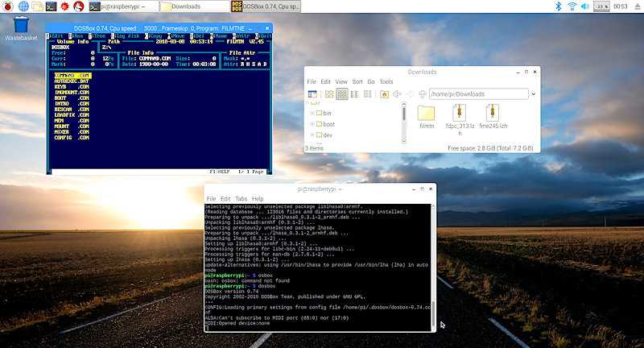This screenshot has width=644, height=348.
Task: Open the Tools menu in file manager
Action: 386,81
